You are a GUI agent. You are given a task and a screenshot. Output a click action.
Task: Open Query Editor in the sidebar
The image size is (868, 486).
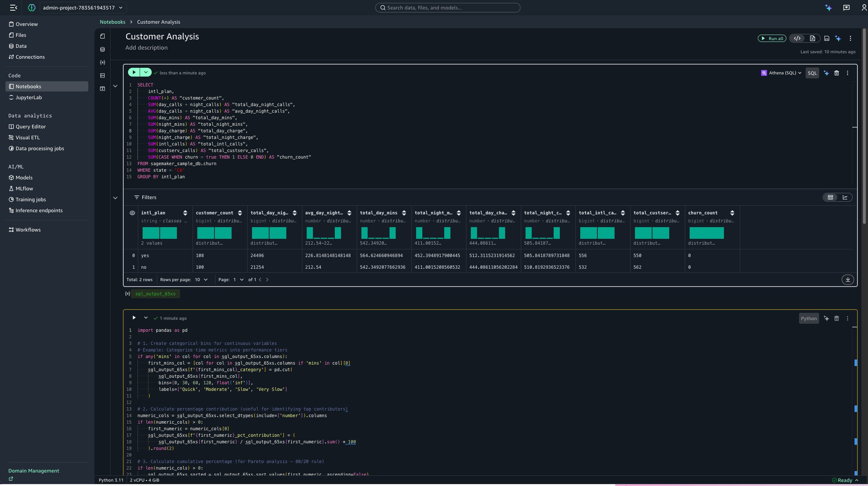coord(31,127)
